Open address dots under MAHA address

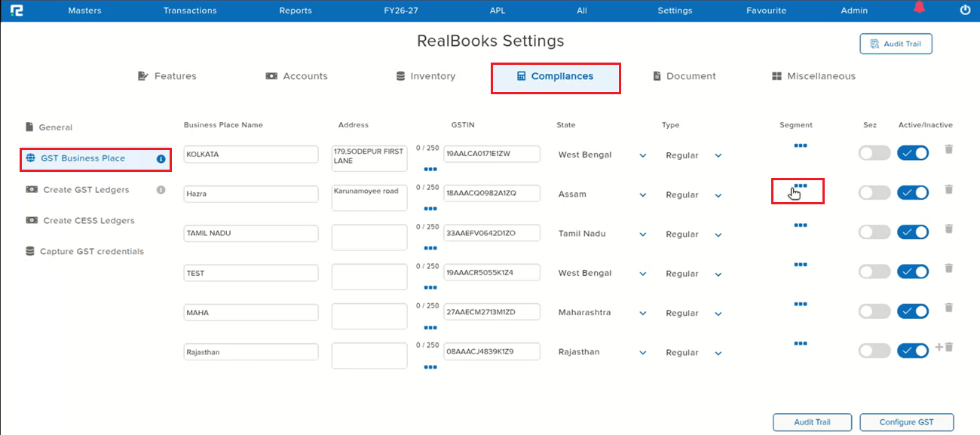click(x=430, y=328)
